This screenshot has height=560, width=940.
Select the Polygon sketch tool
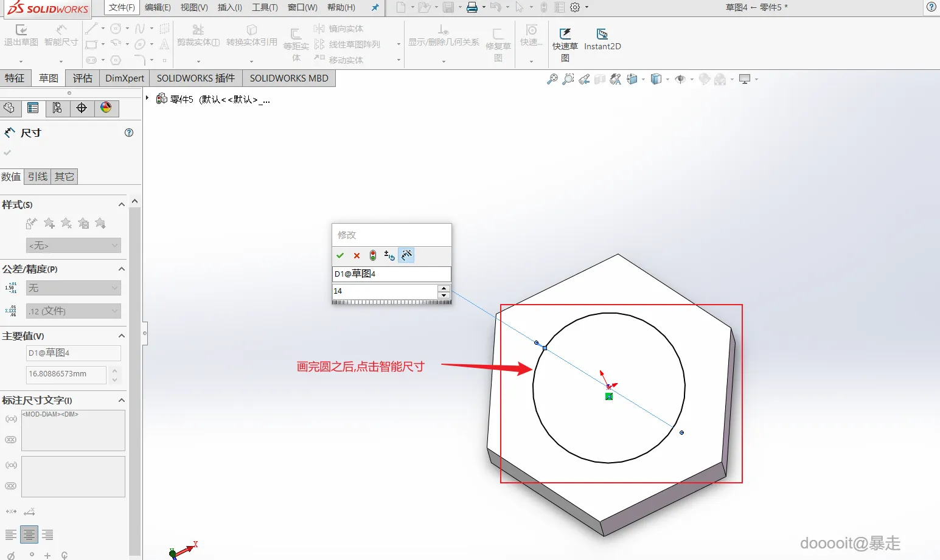click(x=116, y=60)
